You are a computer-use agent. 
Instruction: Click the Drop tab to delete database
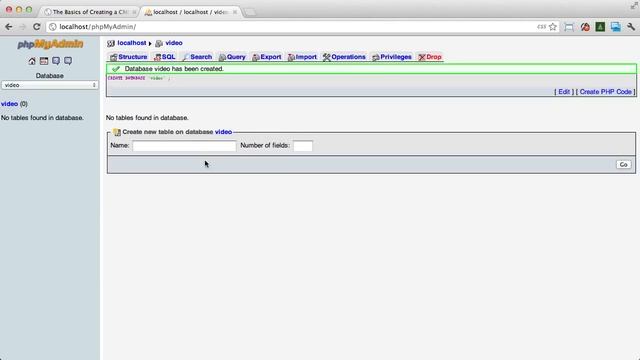click(430, 57)
